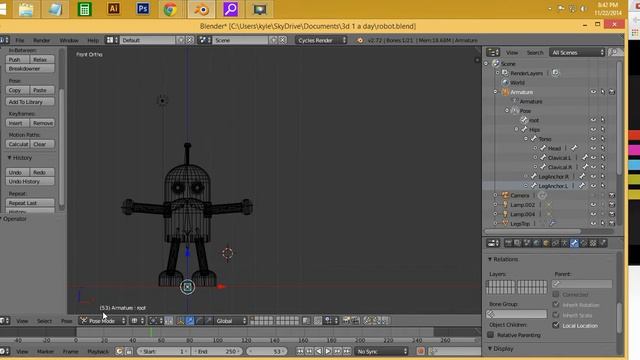640x360 pixels.
Task: Click the current frame 53 field
Action: (267, 351)
